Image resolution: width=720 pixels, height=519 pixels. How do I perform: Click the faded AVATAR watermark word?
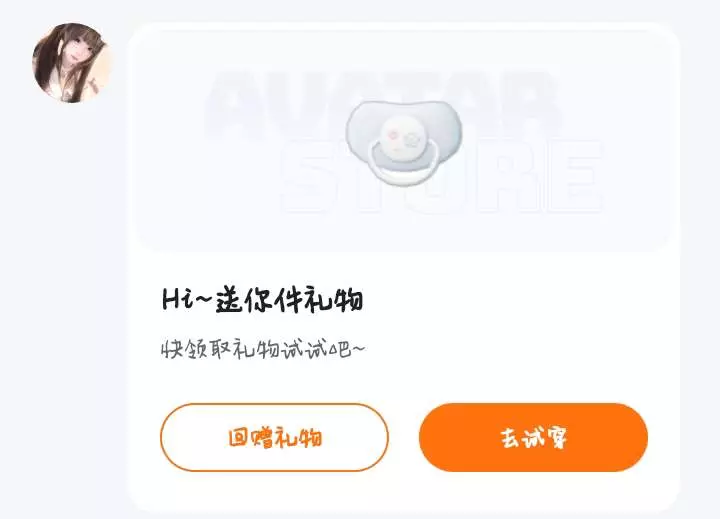383,103
